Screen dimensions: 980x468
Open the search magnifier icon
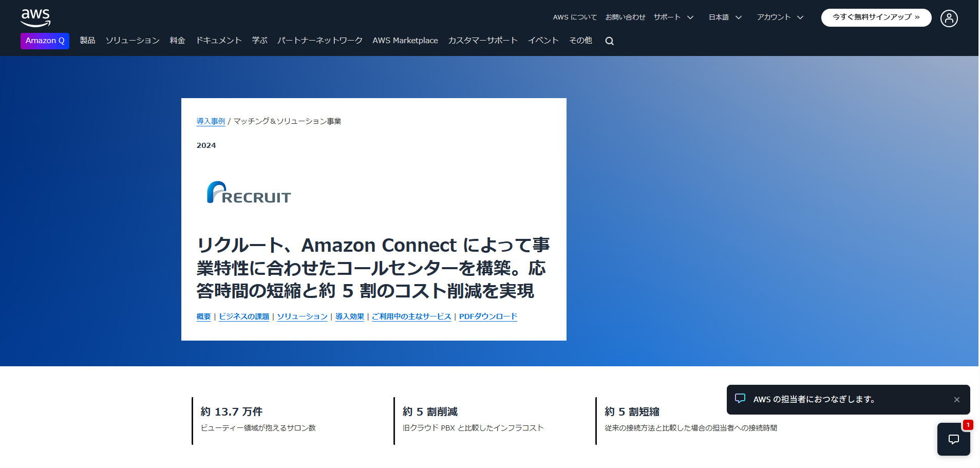point(609,41)
